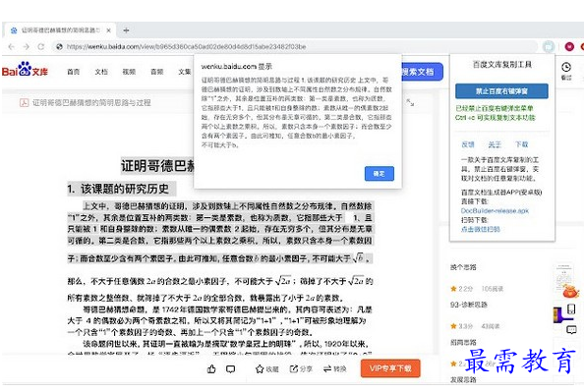Open related document 发展思路

(x=463, y=379)
